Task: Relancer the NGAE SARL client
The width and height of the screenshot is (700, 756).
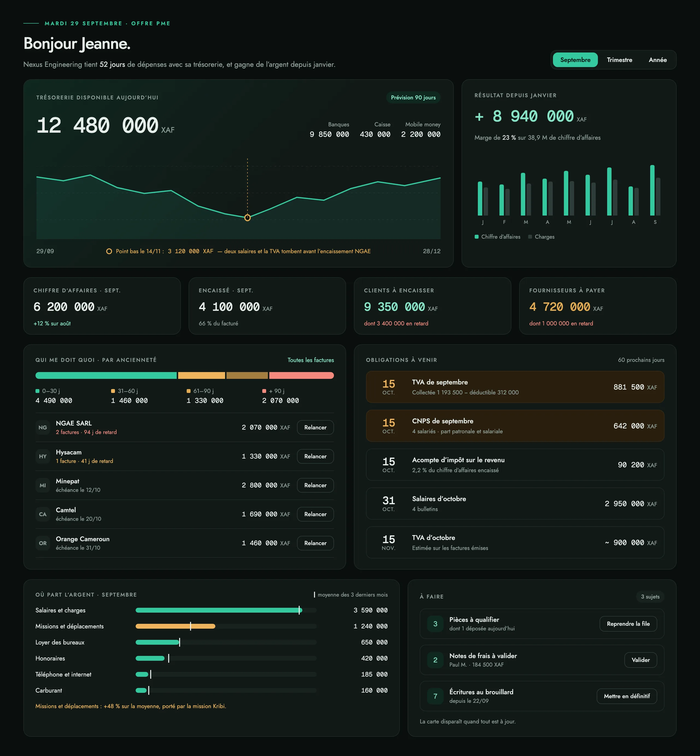Action: click(x=315, y=427)
